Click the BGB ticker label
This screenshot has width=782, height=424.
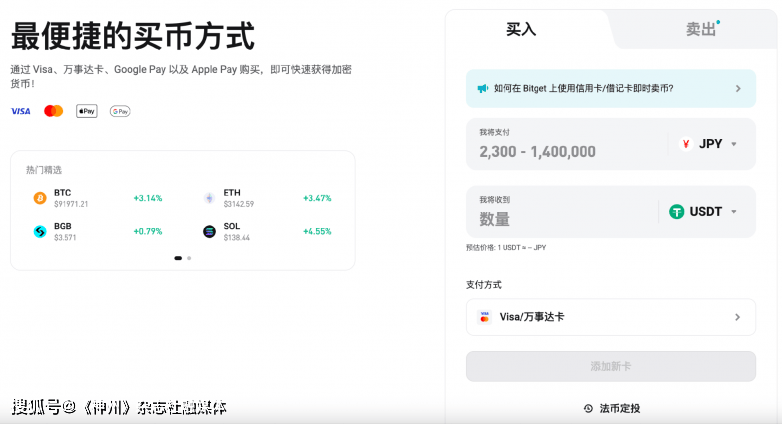click(x=62, y=226)
